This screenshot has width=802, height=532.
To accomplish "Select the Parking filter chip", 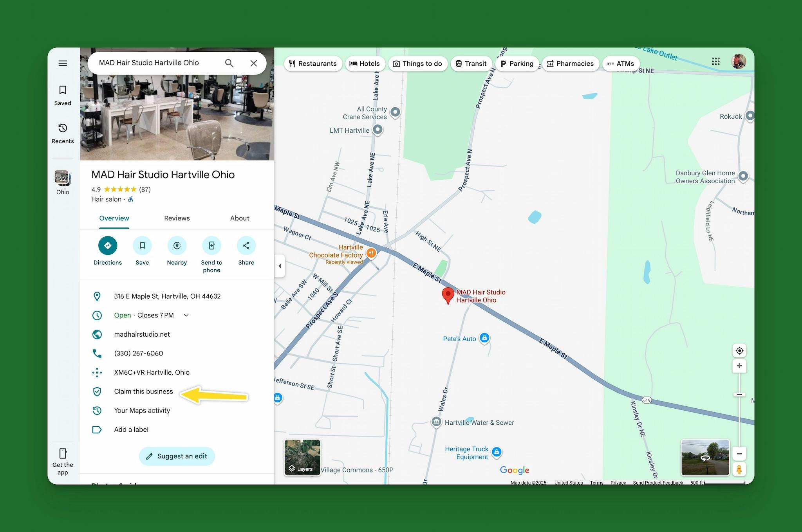I will click(517, 64).
